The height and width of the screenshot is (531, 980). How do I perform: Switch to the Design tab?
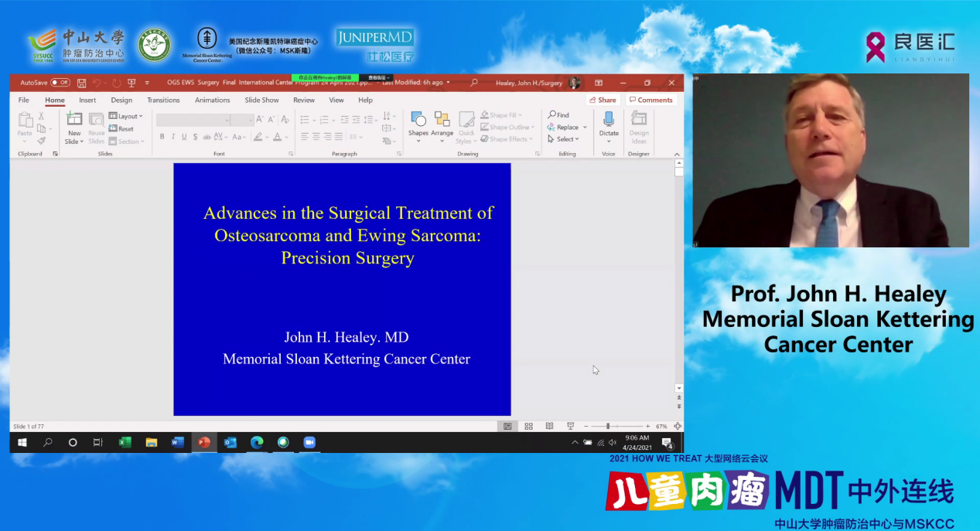point(121,100)
